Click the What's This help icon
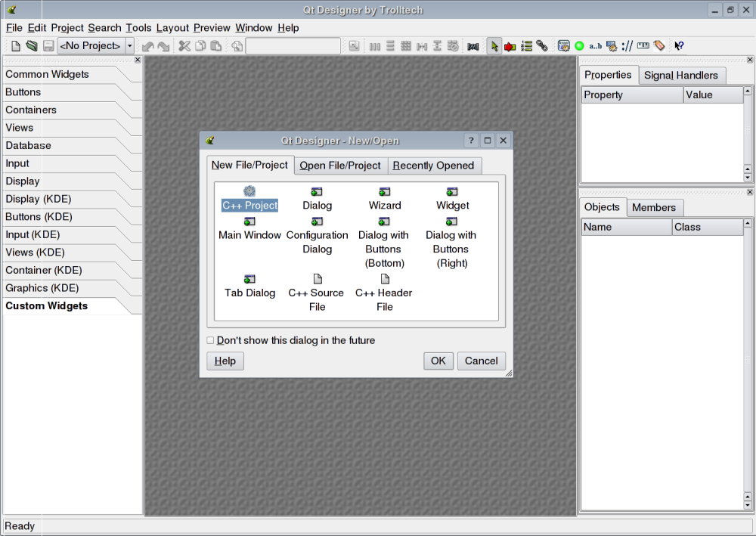 coord(679,46)
